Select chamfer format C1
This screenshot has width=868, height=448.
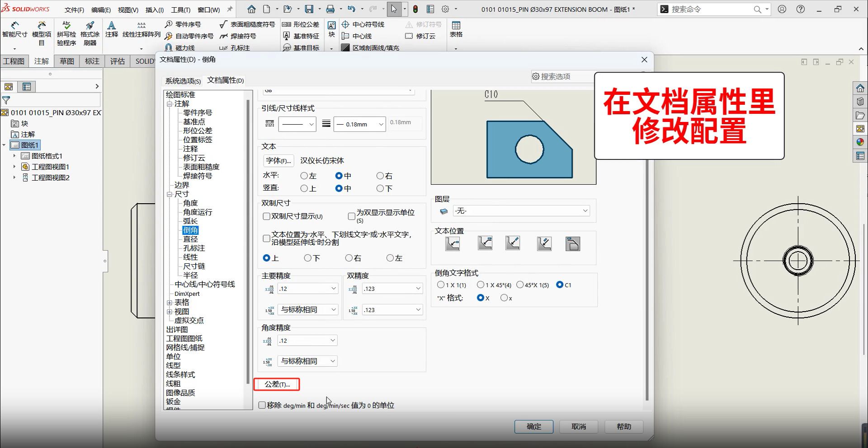coord(560,285)
